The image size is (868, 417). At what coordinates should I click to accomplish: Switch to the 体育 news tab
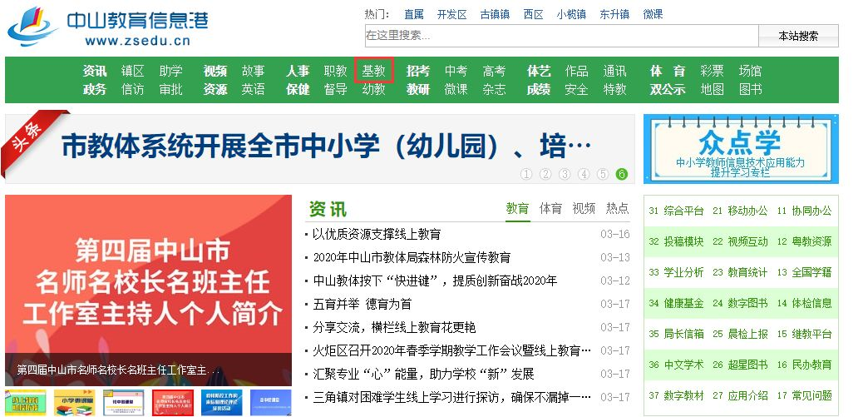[550, 208]
